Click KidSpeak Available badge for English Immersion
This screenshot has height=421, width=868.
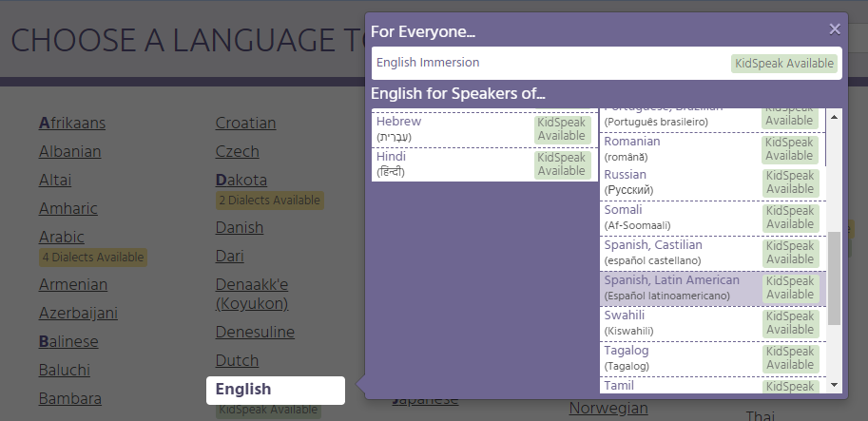tap(783, 64)
